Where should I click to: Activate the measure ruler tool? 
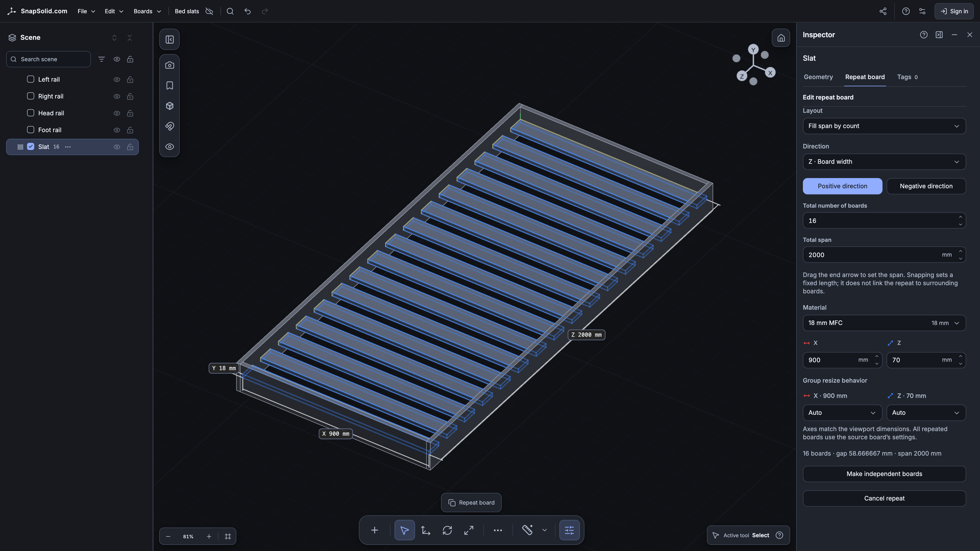(x=527, y=530)
